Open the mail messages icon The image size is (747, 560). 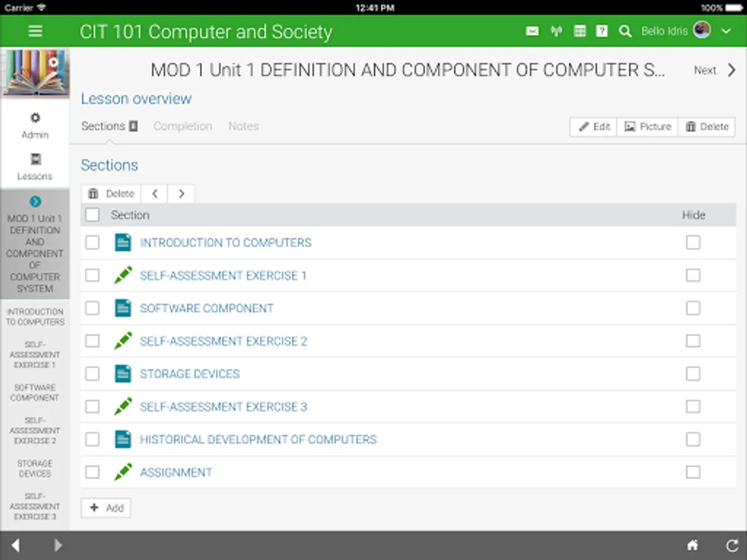532,31
